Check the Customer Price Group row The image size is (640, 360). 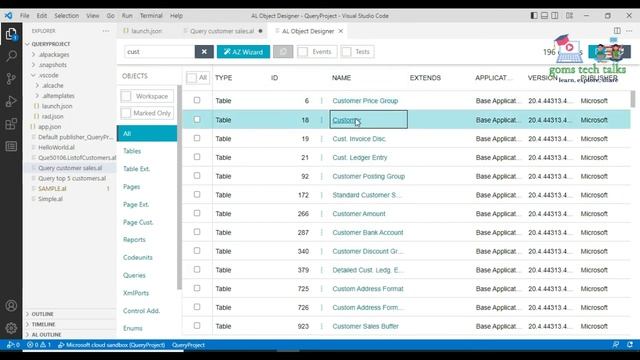197,100
